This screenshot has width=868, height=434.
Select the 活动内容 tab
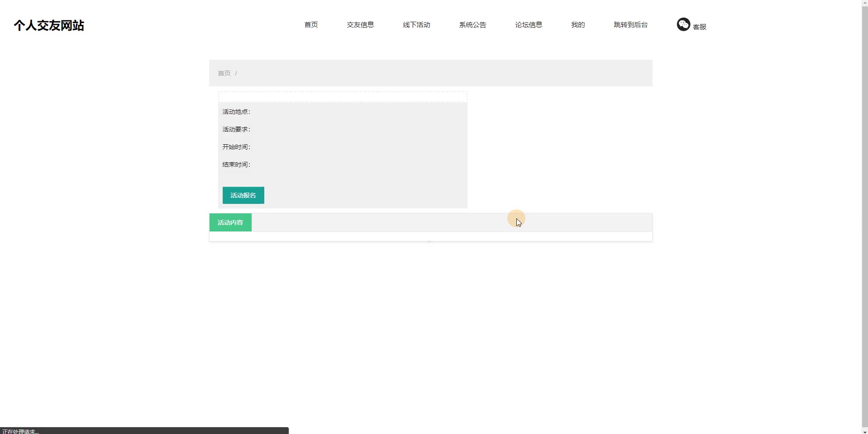230,222
